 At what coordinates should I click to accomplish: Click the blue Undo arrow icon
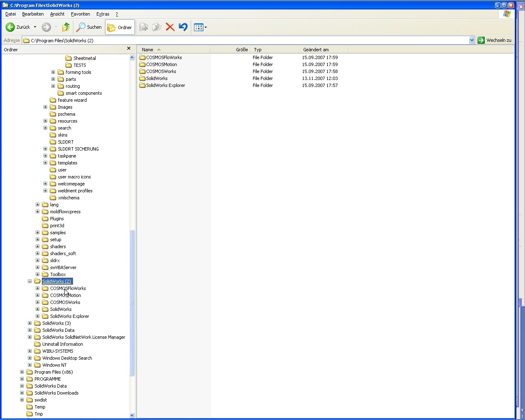coord(183,27)
